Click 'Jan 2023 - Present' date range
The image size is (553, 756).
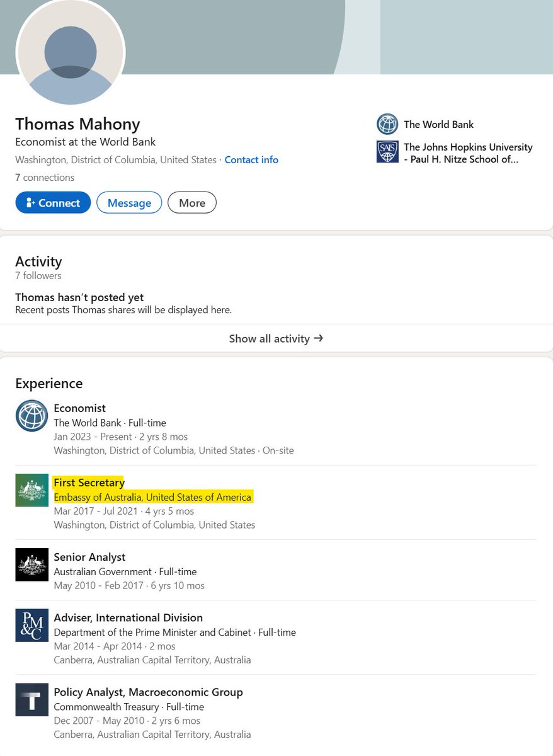point(93,437)
